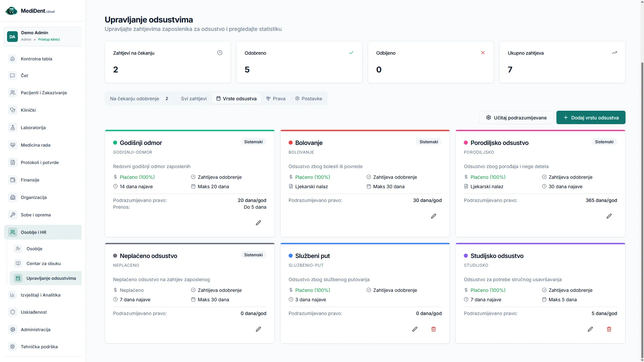Click the red dot beside Bolovanje
The image size is (644, 362).
tap(291, 143)
